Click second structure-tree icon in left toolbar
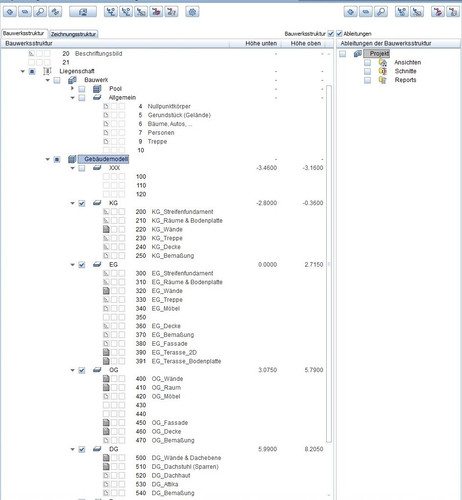Image resolution: width=462 pixels, height=500 pixels. tap(126, 12)
